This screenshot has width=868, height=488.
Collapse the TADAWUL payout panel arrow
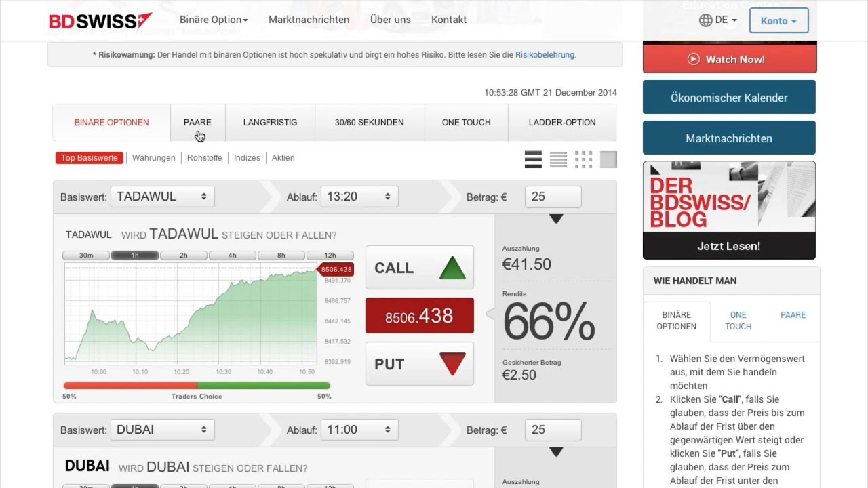[556, 219]
